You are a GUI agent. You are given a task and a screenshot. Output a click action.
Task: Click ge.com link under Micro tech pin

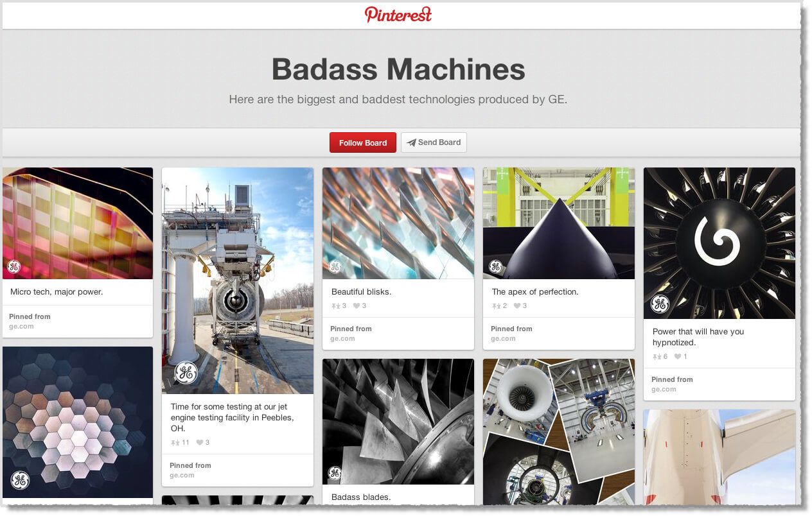tap(21, 327)
